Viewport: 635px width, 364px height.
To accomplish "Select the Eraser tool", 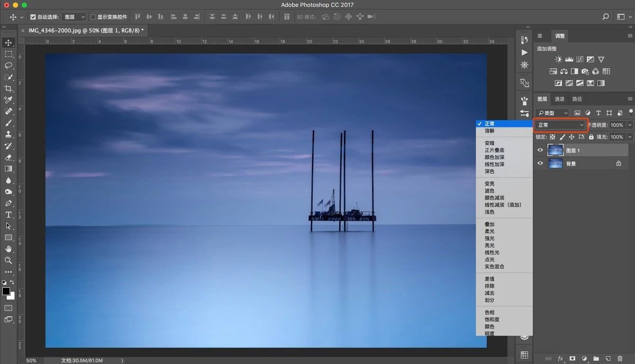I will click(x=8, y=157).
